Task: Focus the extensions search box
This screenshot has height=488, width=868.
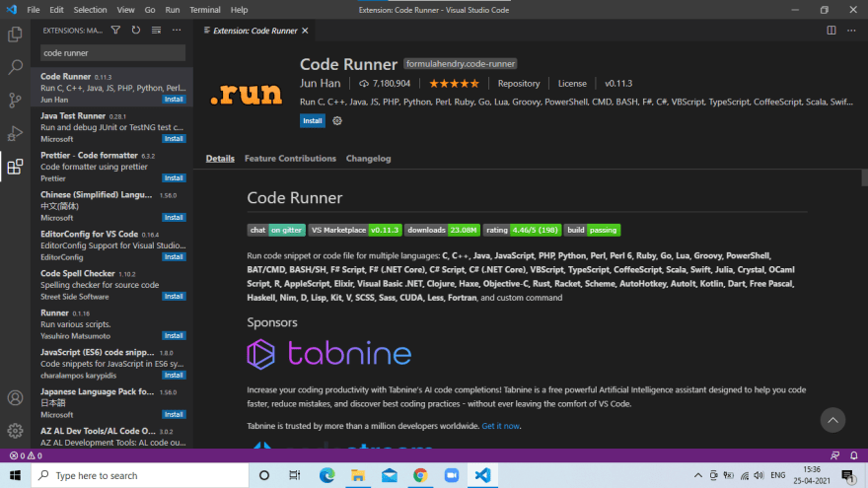Action: 112,53
